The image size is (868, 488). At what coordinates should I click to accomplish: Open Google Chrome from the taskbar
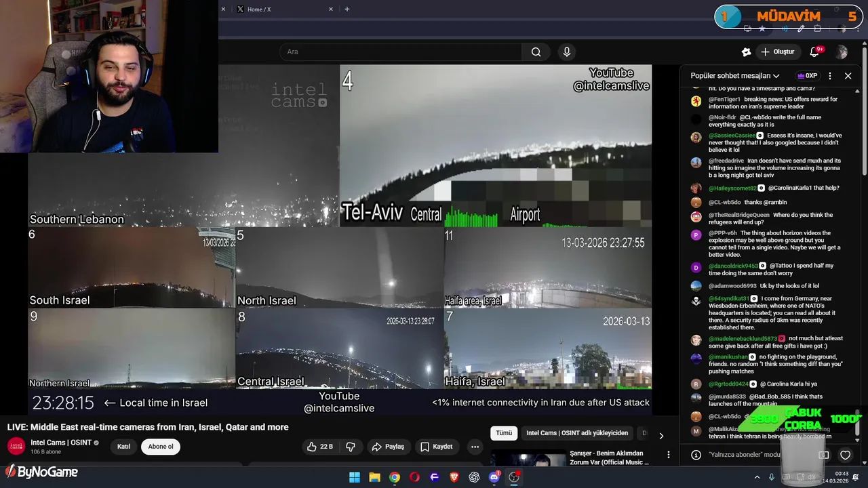tap(395, 477)
